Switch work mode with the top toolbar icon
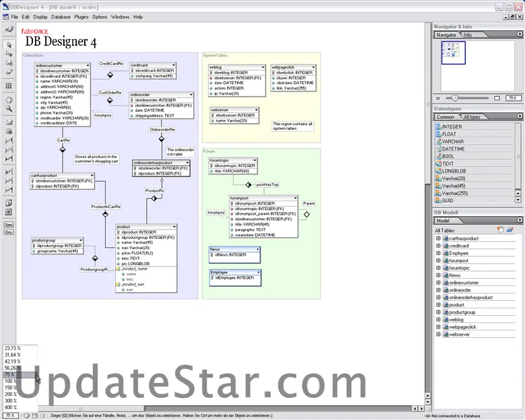Screen dimensions: 525x420 click(x=9, y=30)
